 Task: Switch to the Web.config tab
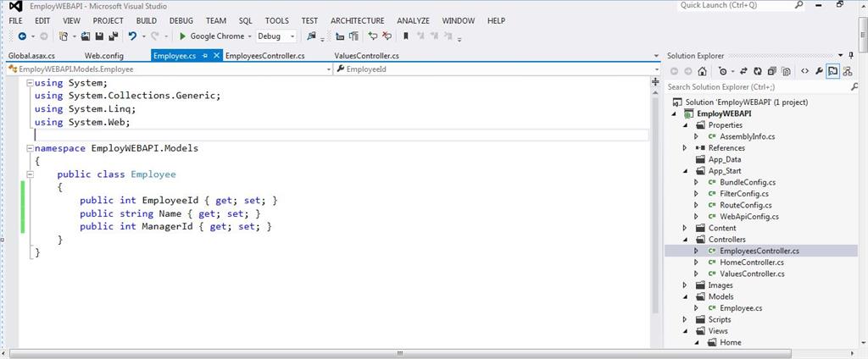[104, 56]
